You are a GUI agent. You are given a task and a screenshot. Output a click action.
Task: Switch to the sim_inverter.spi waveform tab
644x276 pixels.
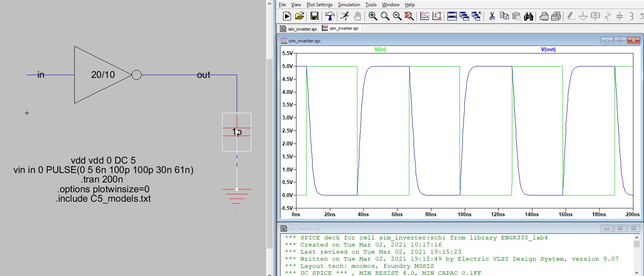(x=340, y=28)
